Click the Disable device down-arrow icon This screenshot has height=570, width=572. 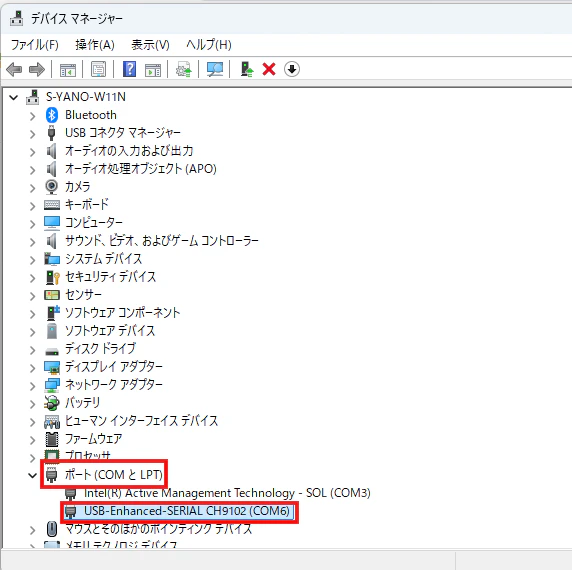tap(291, 69)
